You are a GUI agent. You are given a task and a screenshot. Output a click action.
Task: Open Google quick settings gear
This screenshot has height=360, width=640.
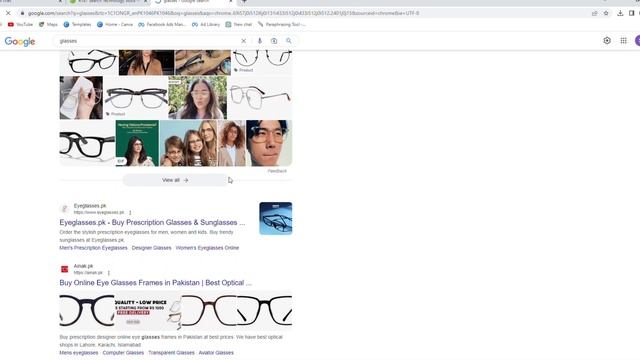point(607,40)
